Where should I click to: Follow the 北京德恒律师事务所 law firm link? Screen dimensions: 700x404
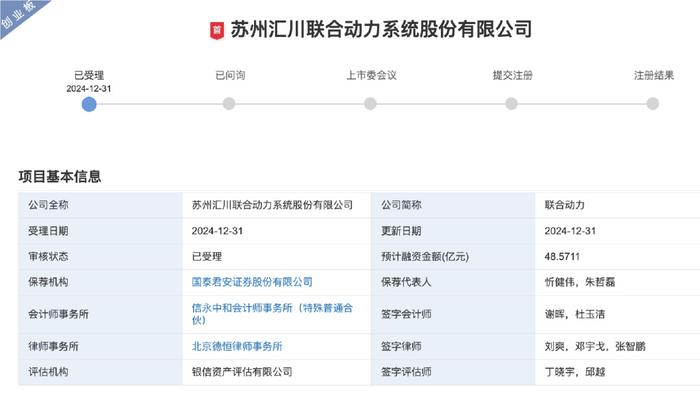point(237,346)
